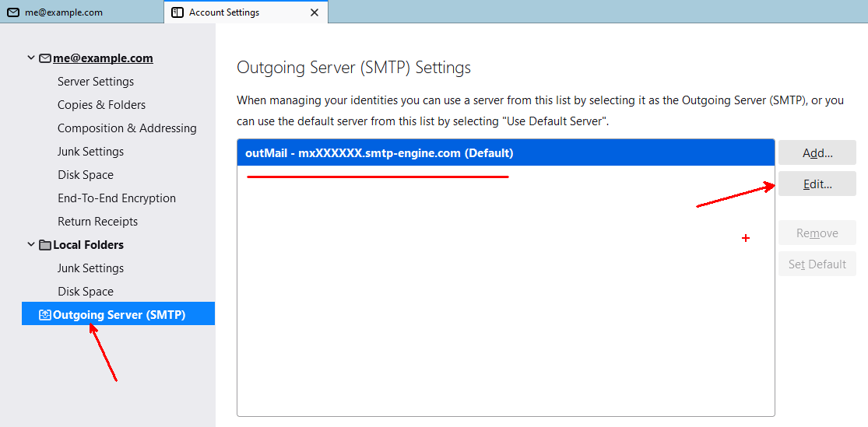This screenshot has width=868, height=427.
Task: Collapse the me@example.com account tree
Action: tap(31, 58)
